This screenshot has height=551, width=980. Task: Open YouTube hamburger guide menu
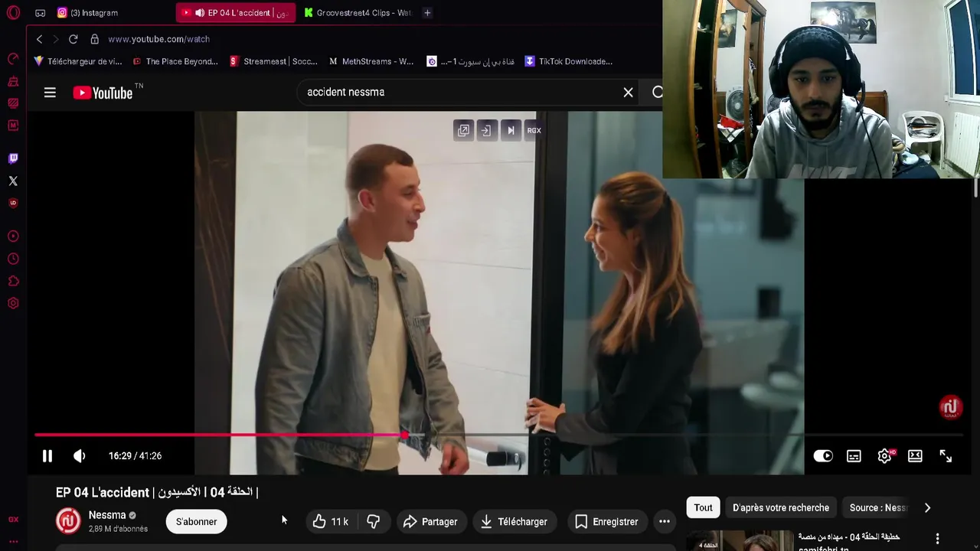(x=50, y=93)
